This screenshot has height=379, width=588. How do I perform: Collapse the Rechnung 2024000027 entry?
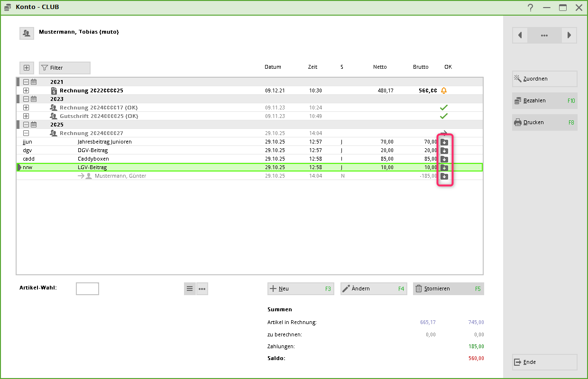pyautogui.click(x=26, y=133)
